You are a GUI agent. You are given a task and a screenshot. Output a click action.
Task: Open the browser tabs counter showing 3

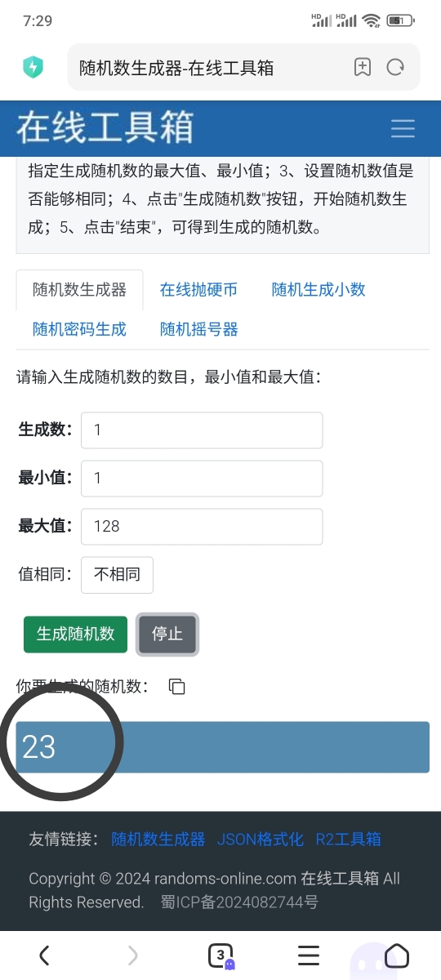[220, 955]
